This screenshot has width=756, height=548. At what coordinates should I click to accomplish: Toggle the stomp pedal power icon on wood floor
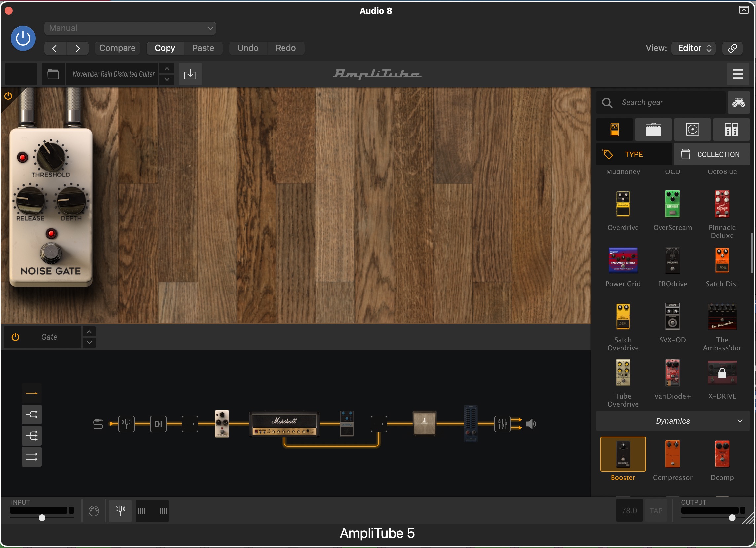(x=8, y=96)
